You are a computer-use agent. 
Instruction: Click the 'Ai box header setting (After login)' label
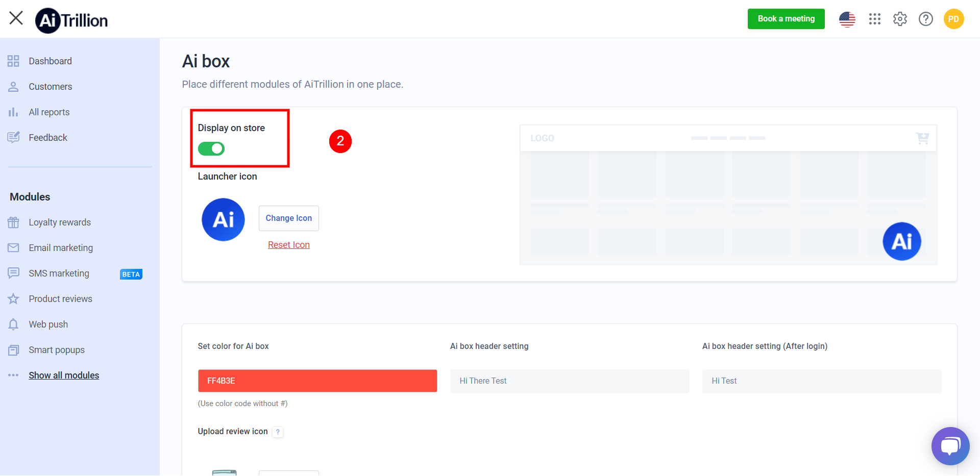[x=765, y=346]
